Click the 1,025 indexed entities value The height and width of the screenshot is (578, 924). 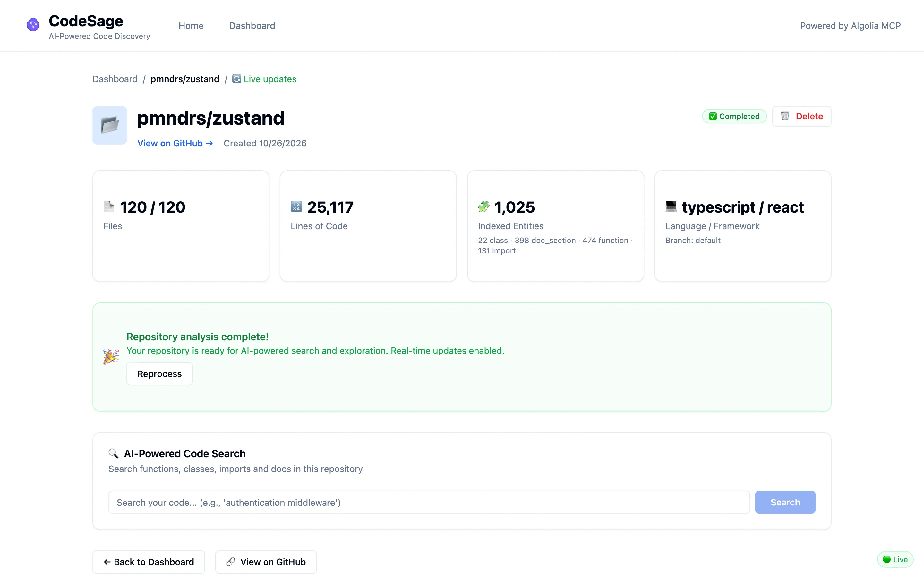[514, 207]
